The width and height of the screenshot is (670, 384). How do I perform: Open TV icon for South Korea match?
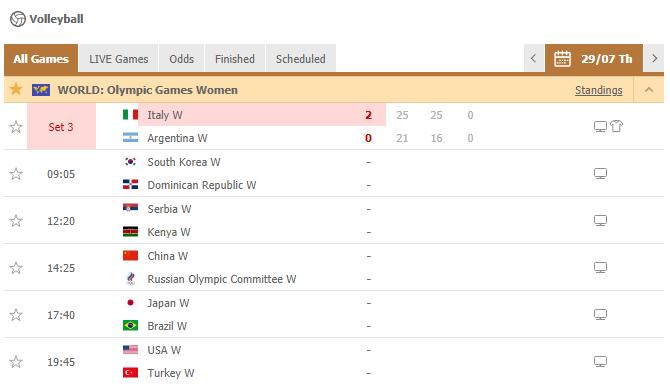(600, 173)
